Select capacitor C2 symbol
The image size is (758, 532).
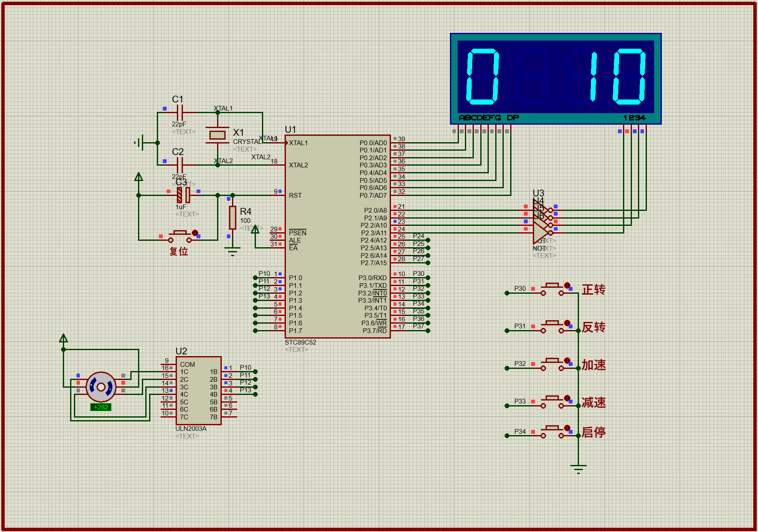coord(180,165)
